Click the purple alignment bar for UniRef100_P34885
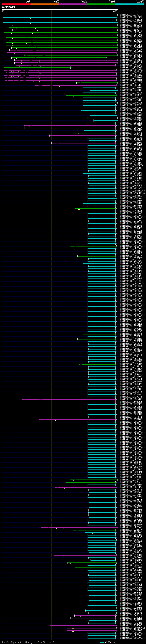The image size is (146, 644). point(83,625)
